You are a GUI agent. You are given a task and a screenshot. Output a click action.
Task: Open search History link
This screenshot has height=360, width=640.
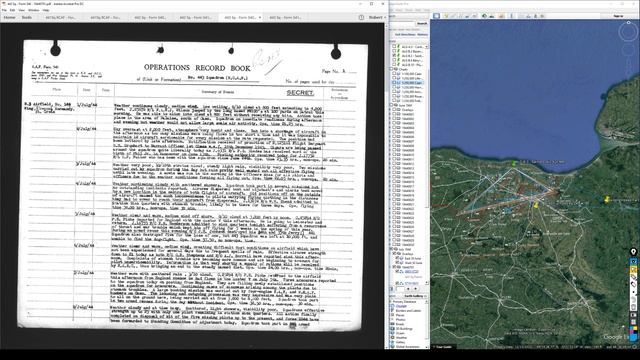422,35
